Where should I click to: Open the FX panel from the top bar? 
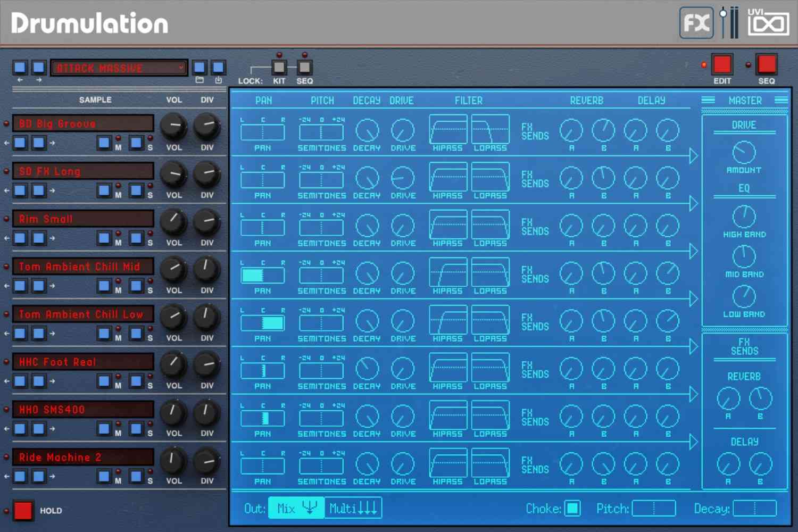tap(696, 22)
